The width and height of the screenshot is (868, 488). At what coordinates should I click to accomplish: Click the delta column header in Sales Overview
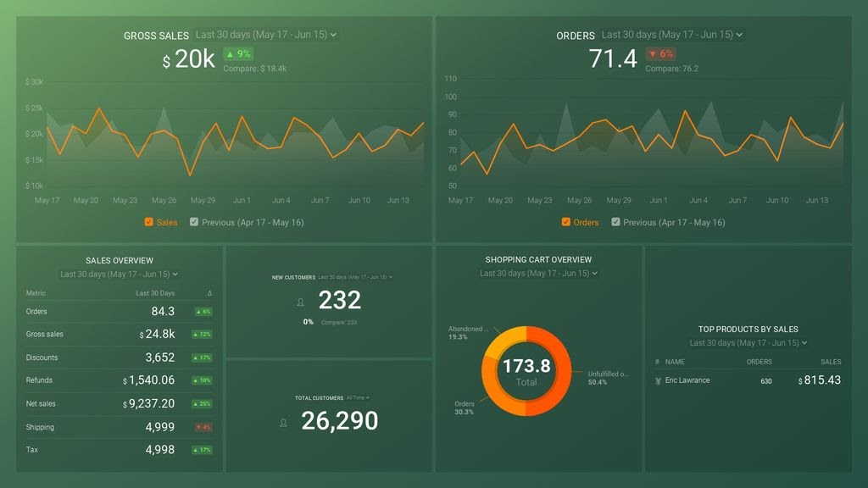(x=209, y=293)
